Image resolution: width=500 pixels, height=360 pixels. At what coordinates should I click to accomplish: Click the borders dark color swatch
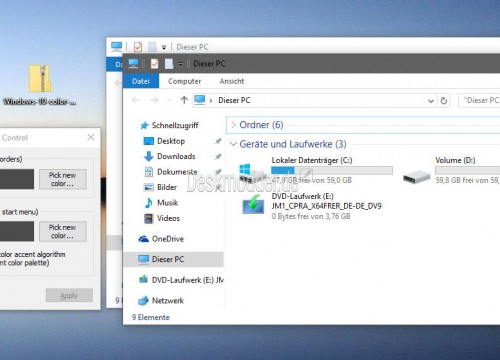point(17,179)
